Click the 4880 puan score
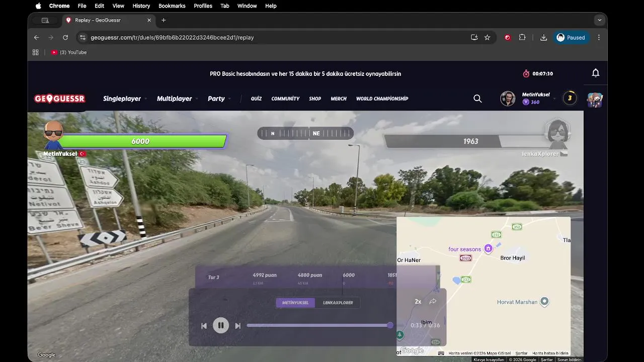 [310, 275]
